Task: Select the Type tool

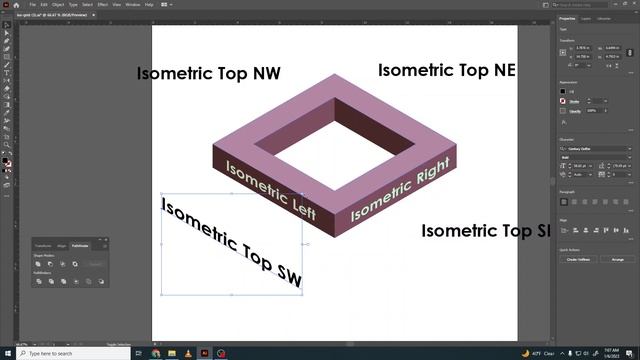Action: pyautogui.click(x=7, y=73)
